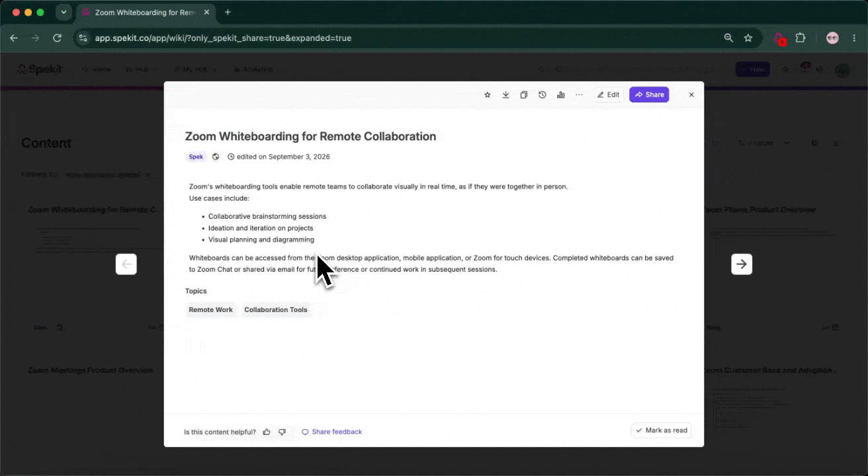Viewport: 868px width, 476px height.
Task: Open version history via the clock icon
Action: click(542, 95)
